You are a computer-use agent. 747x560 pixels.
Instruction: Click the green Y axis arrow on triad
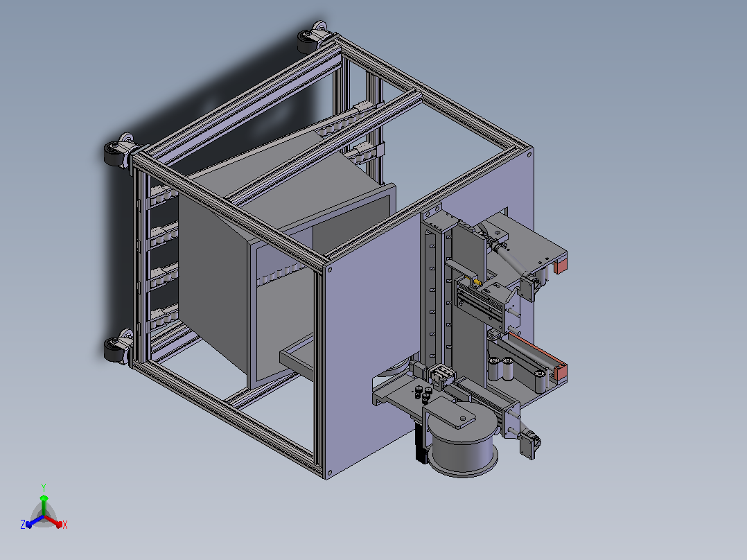tap(44, 505)
